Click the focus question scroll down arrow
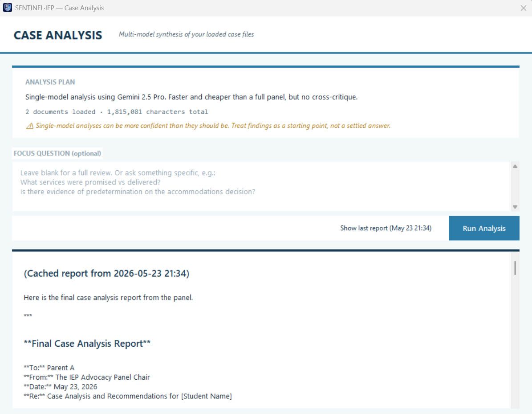This screenshot has width=532, height=414. point(515,207)
